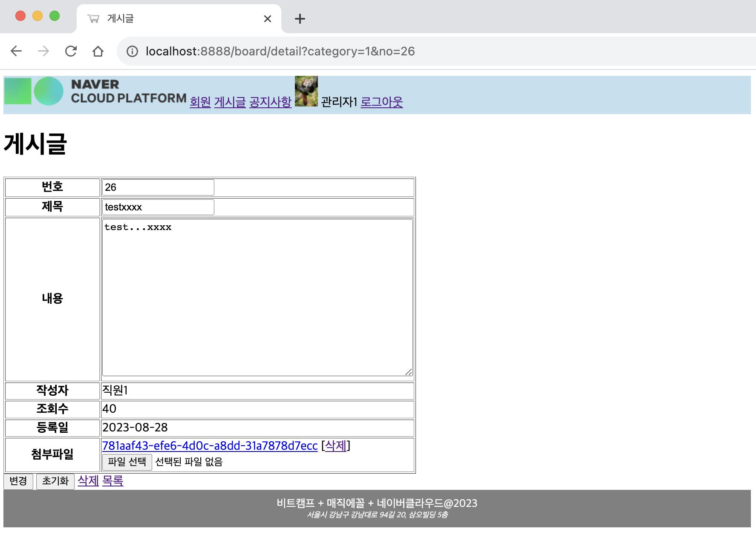Click the footer text 비트캠프 + 매직에꼴
This screenshot has width=756, height=535.
click(x=320, y=503)
